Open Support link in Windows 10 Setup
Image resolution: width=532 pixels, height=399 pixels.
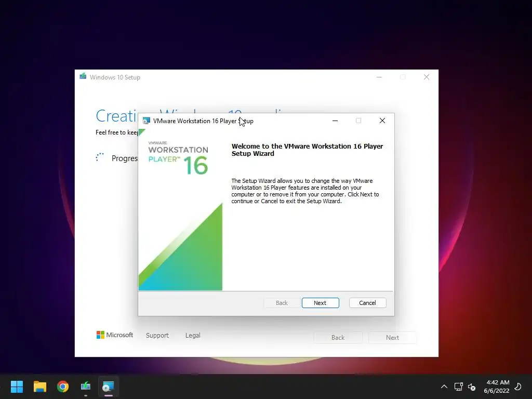tap(157, 335)
